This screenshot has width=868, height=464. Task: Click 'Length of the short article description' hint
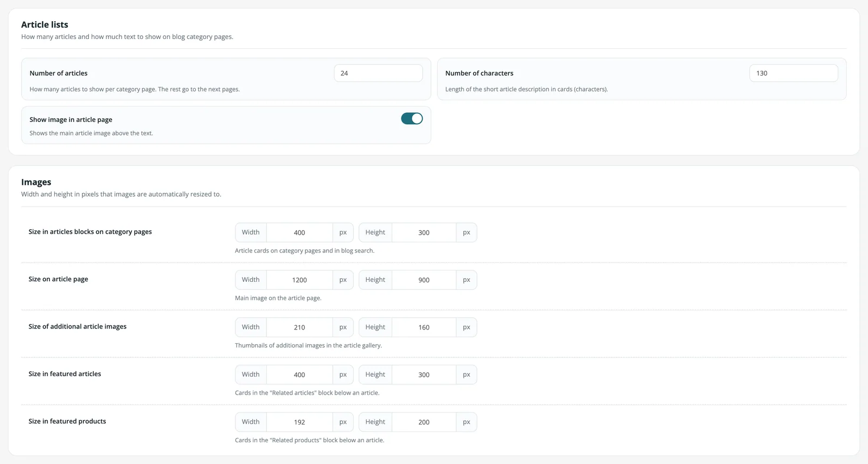[526, 89]
